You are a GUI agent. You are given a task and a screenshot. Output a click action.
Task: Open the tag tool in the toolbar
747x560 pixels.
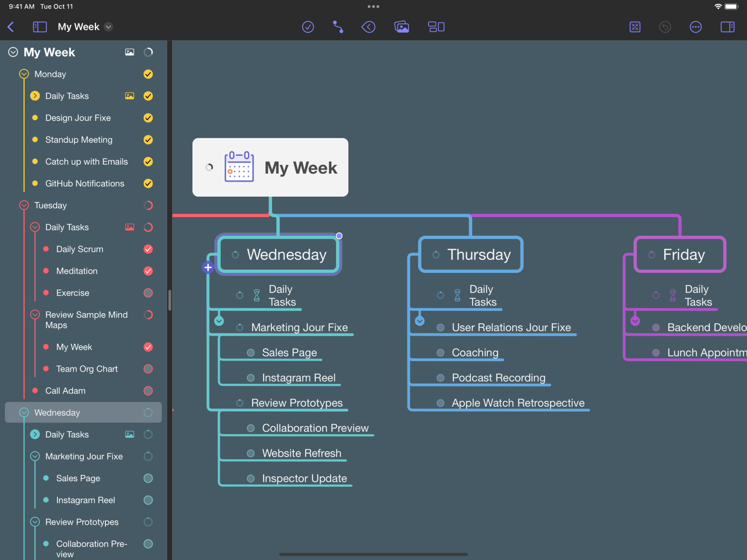(x=368, y=27)
